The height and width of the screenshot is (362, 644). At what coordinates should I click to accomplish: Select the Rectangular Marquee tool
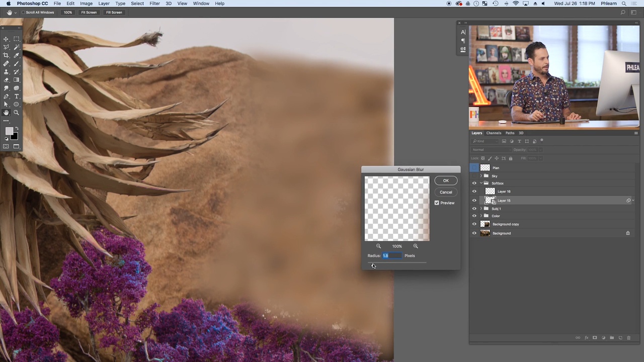click(x=17, y=39)
